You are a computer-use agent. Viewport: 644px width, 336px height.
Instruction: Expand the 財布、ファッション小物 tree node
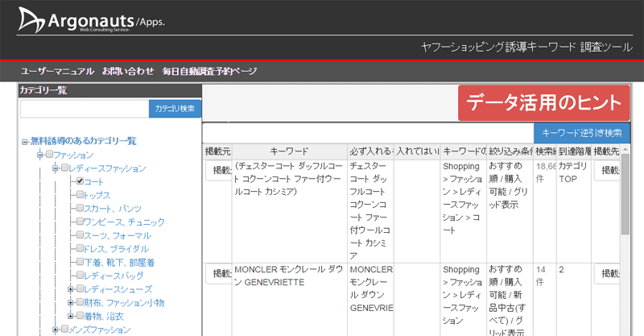(x=70, y=303)
